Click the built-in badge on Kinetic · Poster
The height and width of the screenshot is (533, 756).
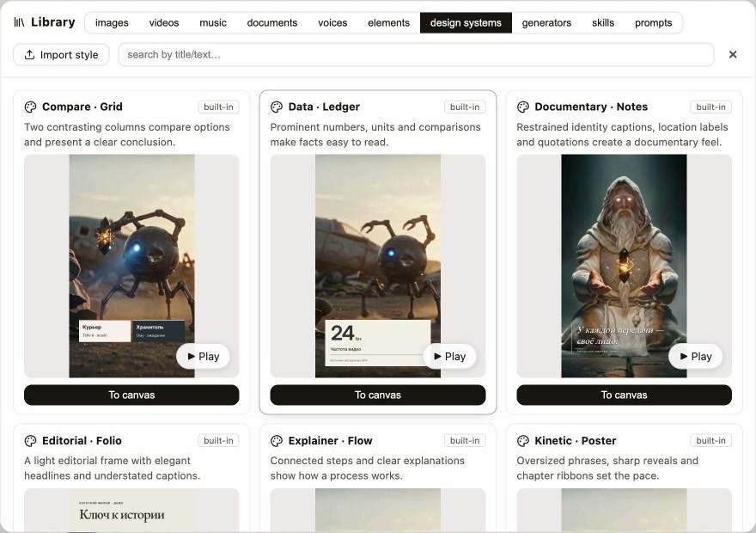tap(711, 441)
